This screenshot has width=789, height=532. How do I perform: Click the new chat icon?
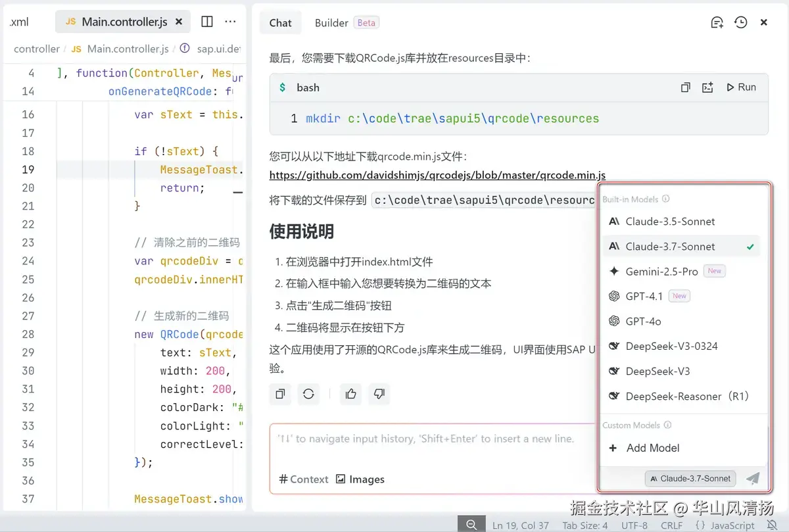pos(717,22)
